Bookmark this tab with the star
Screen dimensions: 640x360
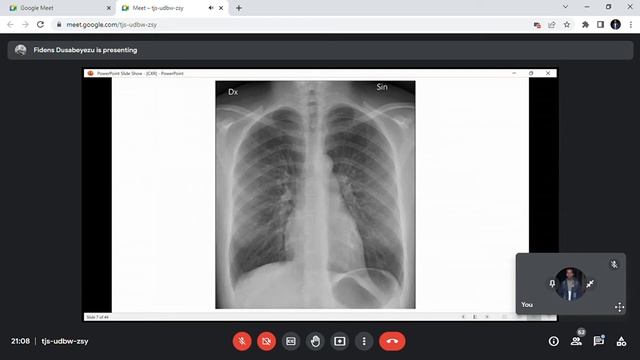pyautogui.click(x=567, y=24)
